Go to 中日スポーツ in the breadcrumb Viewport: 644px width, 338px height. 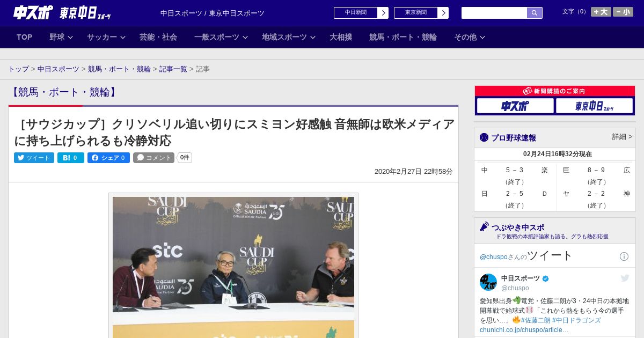pos(58,69)
